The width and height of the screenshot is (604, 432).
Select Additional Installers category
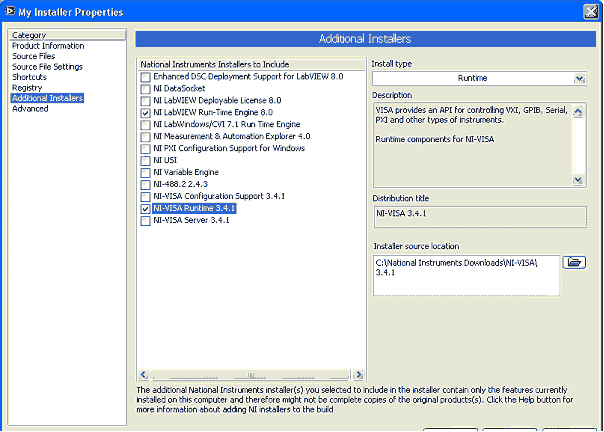click(47, 98)
